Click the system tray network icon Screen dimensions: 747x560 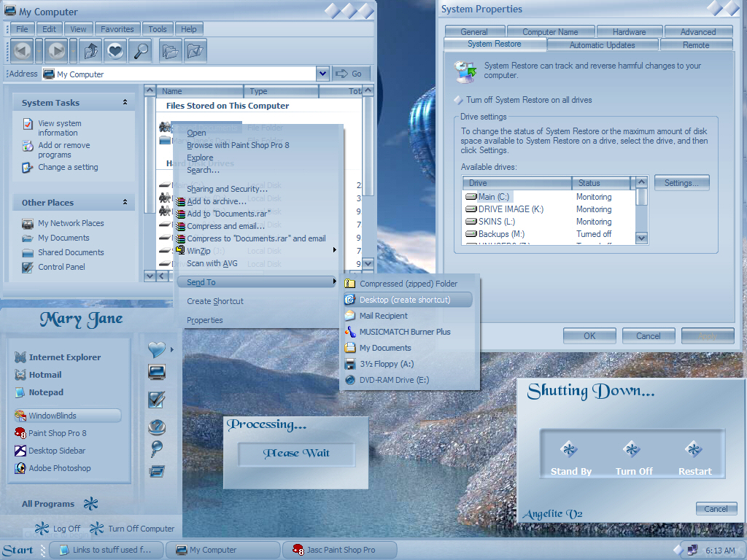click(x=692, y=550)
